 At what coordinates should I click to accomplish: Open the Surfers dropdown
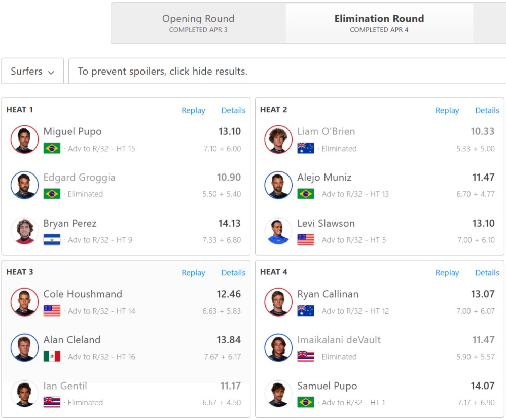click(x=32, y=71)
